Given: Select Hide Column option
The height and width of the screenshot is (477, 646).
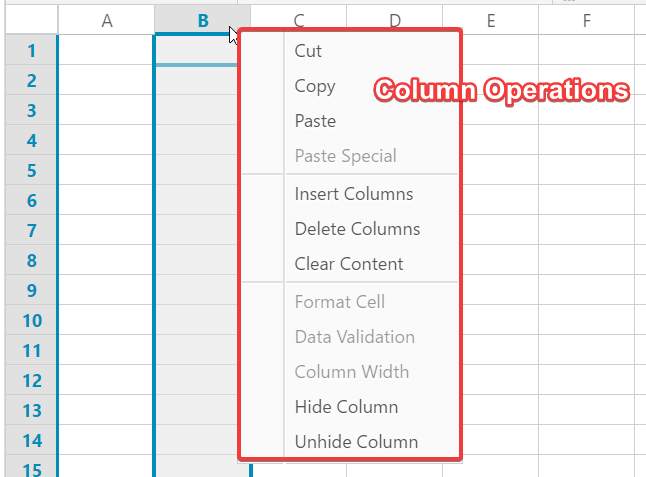Looking at the screenshot, I should 346,407.
